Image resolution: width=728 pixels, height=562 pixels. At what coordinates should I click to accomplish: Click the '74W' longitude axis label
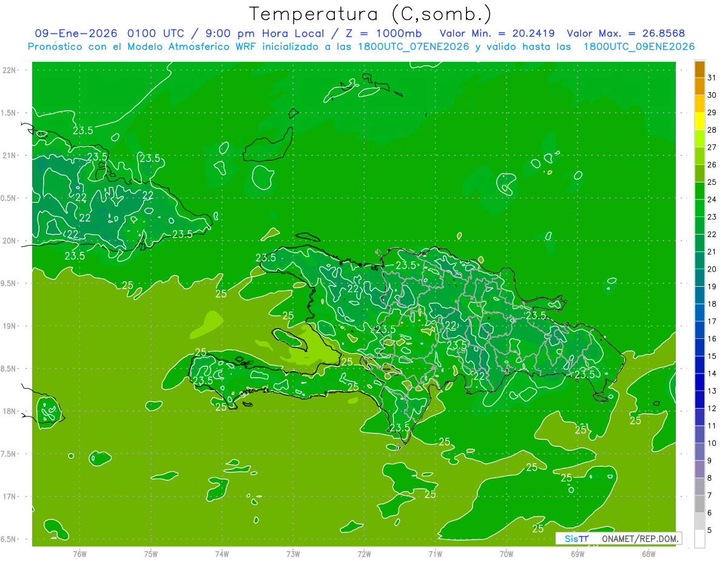pyautogui.click(x=222, y=554)
